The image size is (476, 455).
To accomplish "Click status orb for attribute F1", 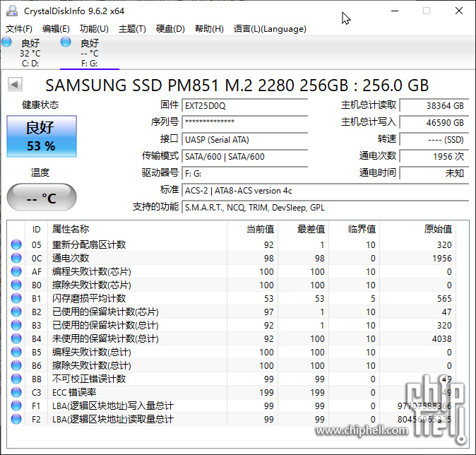I will (x=16, y=406).
